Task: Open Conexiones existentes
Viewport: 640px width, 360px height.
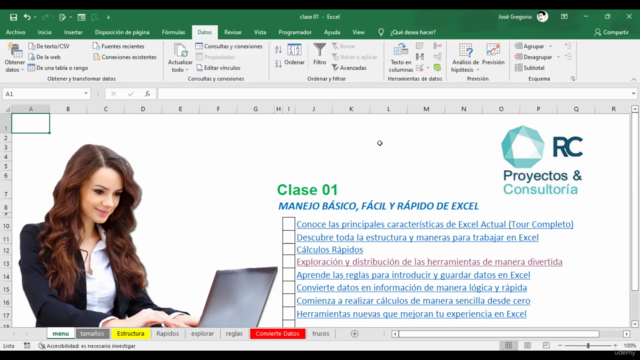Action: tap(125, 57)
